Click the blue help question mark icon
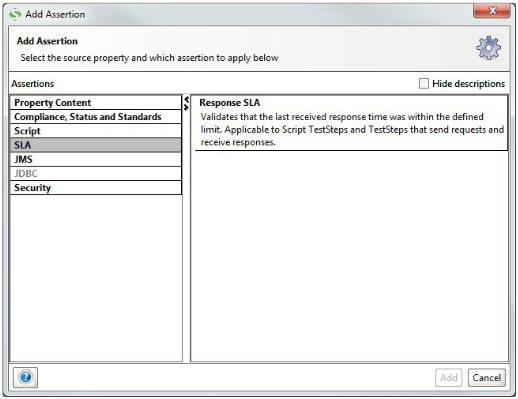518x399 pixels. point(25,377)
